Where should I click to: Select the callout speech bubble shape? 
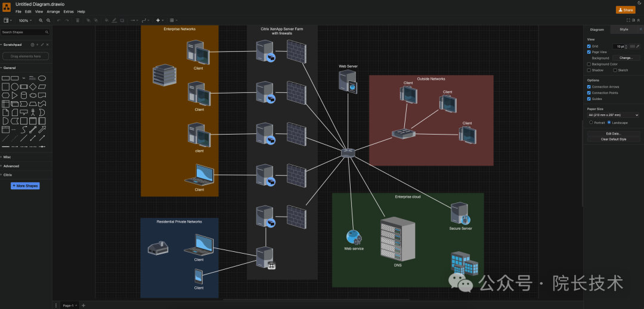click(24, 113)
